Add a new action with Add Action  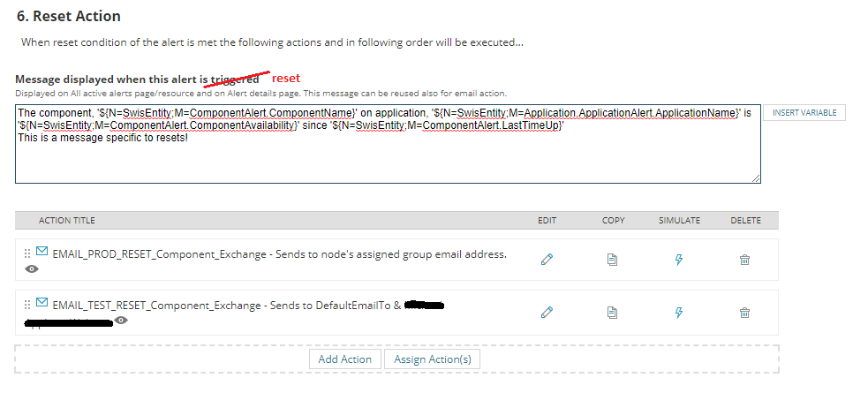coord(345,359)
